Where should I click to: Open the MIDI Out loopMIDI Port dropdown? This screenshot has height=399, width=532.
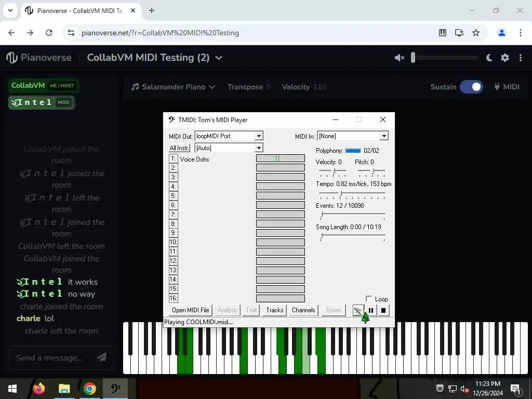click(259, 136)
